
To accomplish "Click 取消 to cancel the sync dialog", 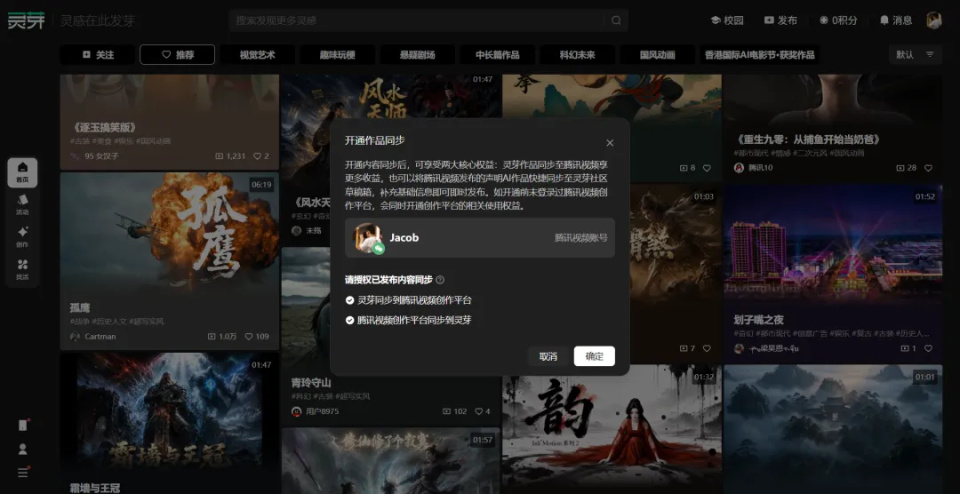I will point(548,356).
